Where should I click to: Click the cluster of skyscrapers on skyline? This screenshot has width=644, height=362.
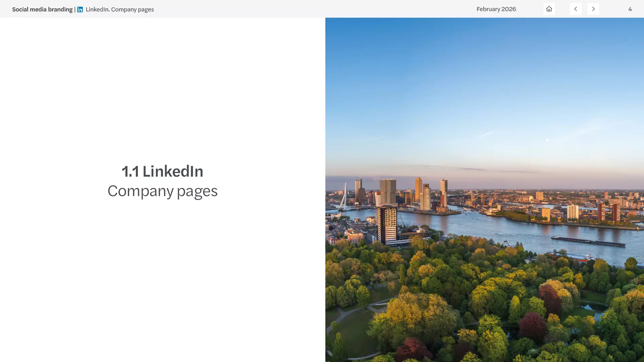(x=426, y=194)
